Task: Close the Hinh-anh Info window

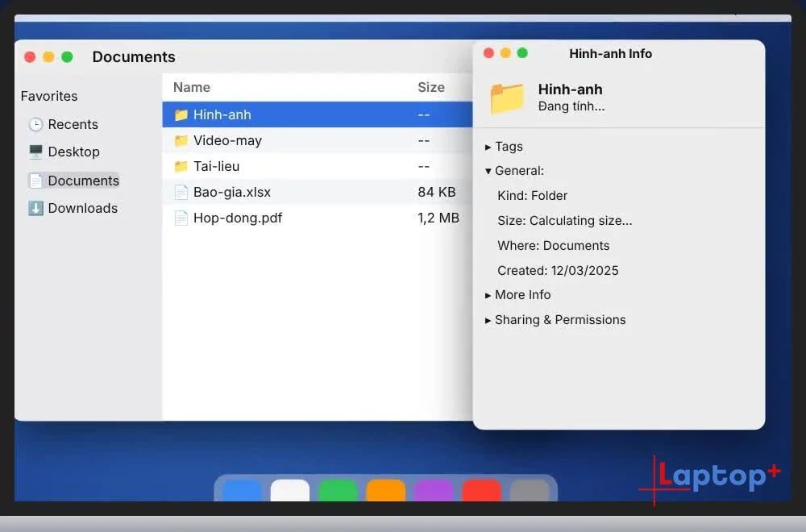Action: pos(489,53)
